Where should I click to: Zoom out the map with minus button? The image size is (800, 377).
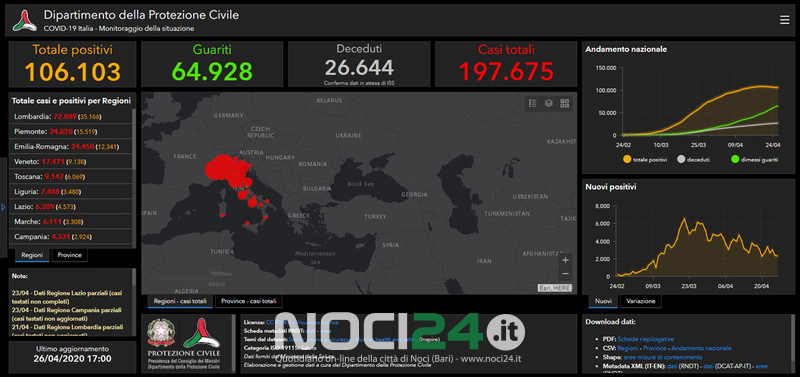565,273
